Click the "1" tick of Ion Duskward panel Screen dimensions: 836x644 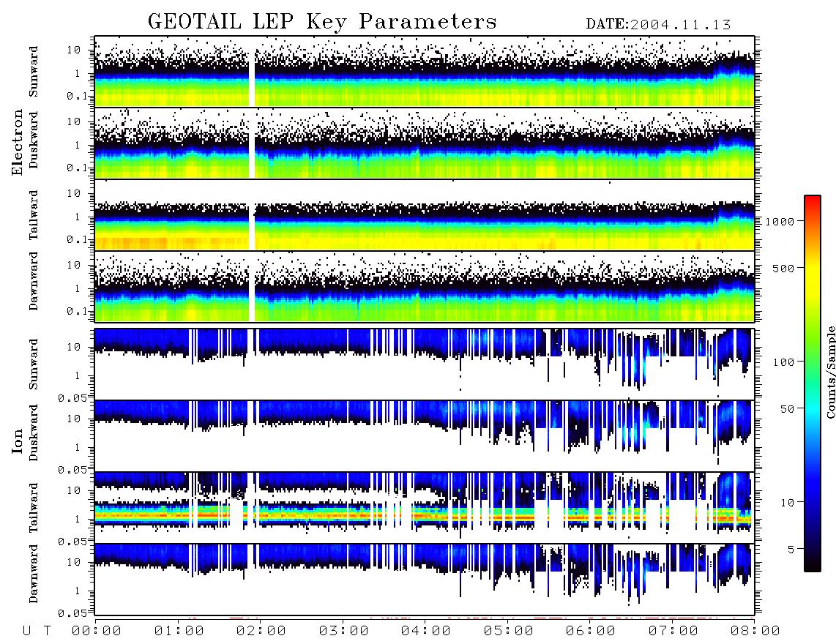(x=77, y=447)
